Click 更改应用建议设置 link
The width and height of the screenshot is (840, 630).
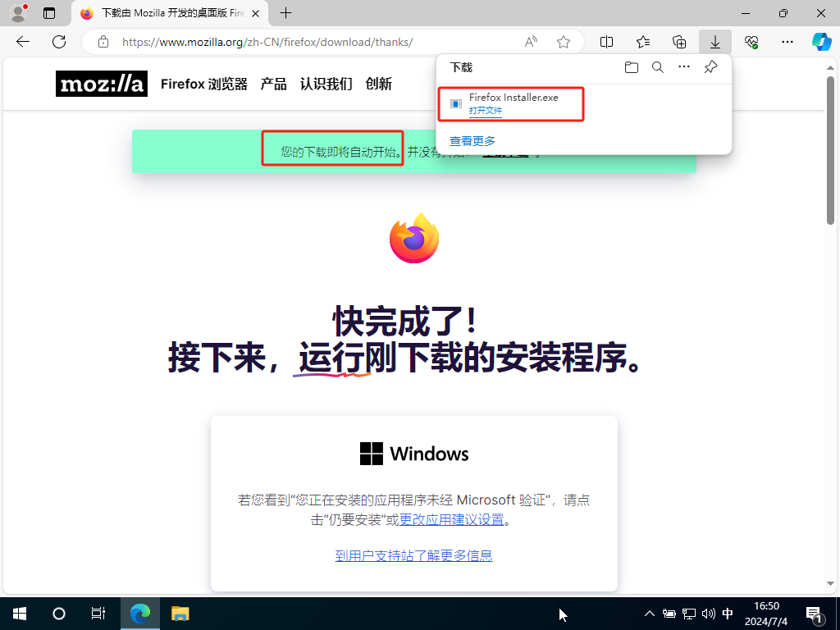coord(452,519)
